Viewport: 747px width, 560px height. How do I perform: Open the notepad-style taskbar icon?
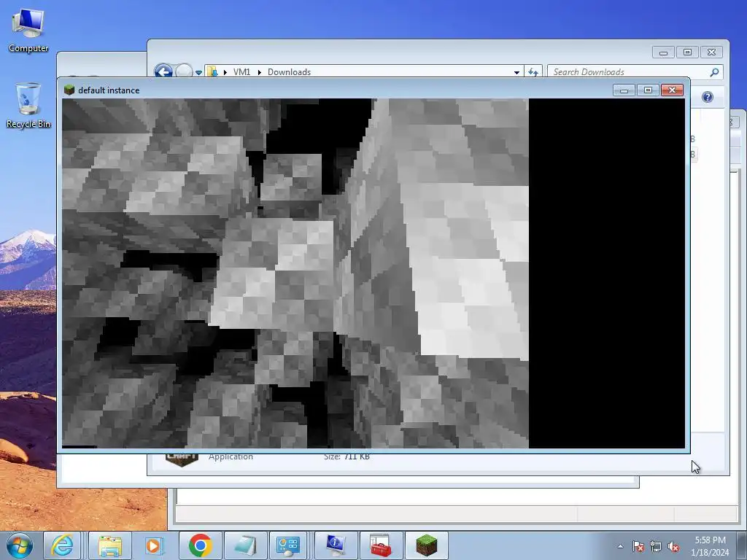coord(245,545)
